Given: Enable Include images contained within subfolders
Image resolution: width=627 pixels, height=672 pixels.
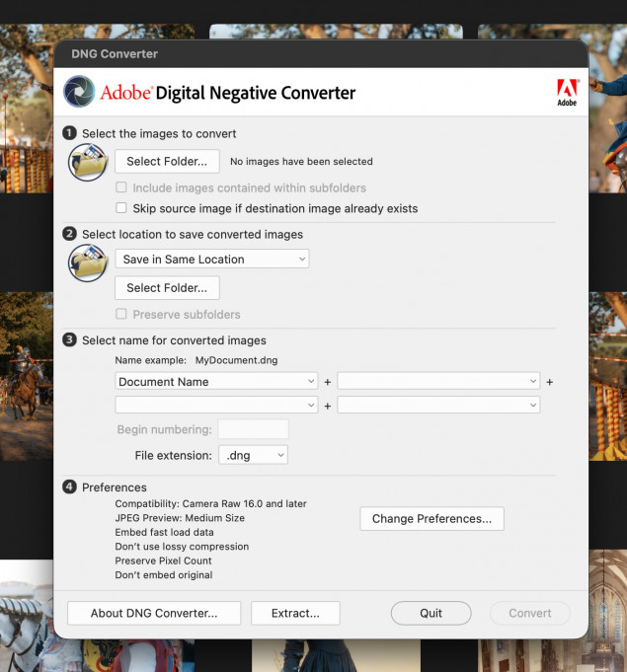Looking at the screenshot, I should (x=121, y=187).
